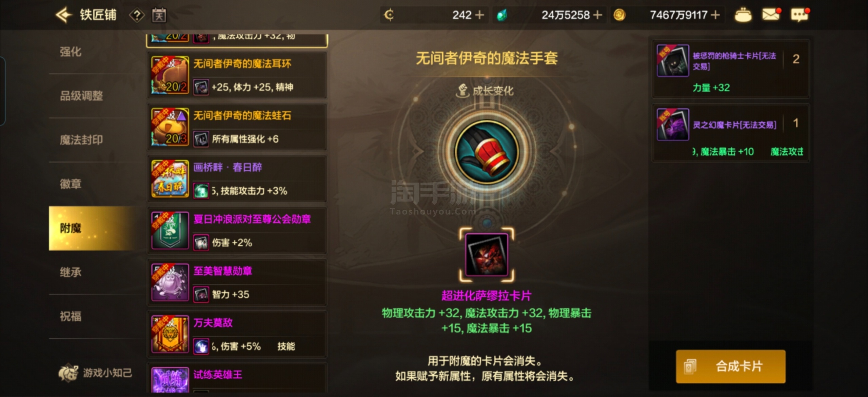Select 夏日冲浪派对至尊公会勋章 item
Viewport: 868px width, 397px height.
tap(237, 231)
